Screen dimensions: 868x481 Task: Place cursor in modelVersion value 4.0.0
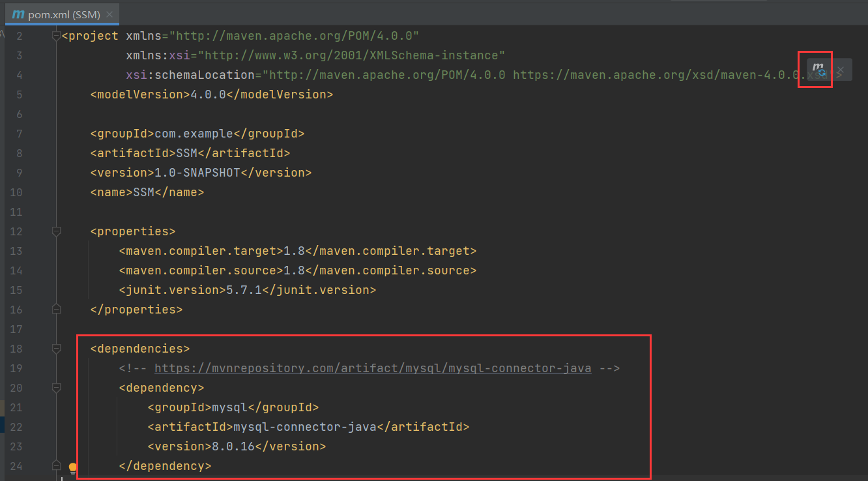coord(208,95)
